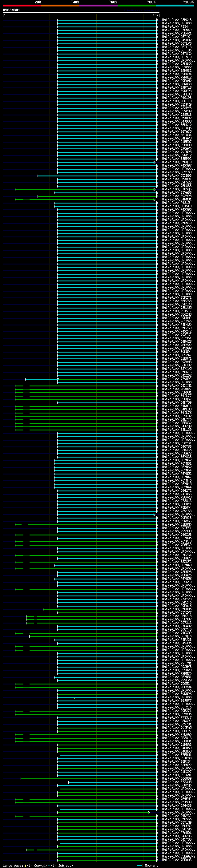Choose hit UniRef100_Q8GTE3
197x868 pixels.
tap(176, 101)
